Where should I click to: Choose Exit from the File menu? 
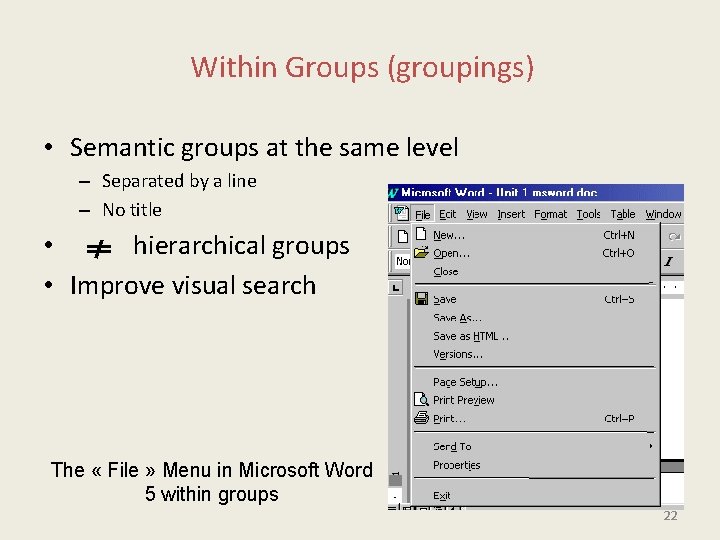[x=535, y=495]
